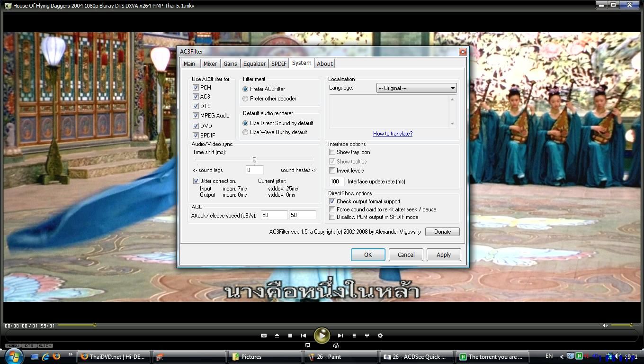644x364 pixels.
Task: Toggle the AC3 checkbox
Action: (196, 97)
